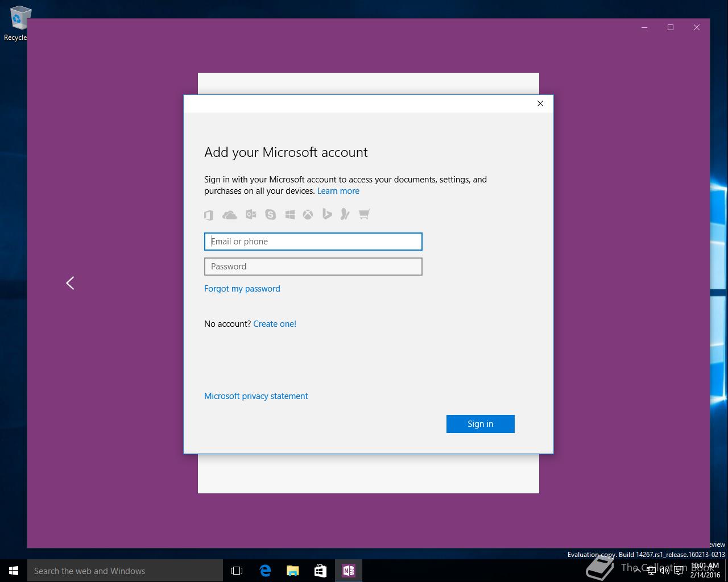Image resolution: width=728 pixels, height=582 pixels.
Task: Open the Learn more link
Action: click(x=338, y=191)
